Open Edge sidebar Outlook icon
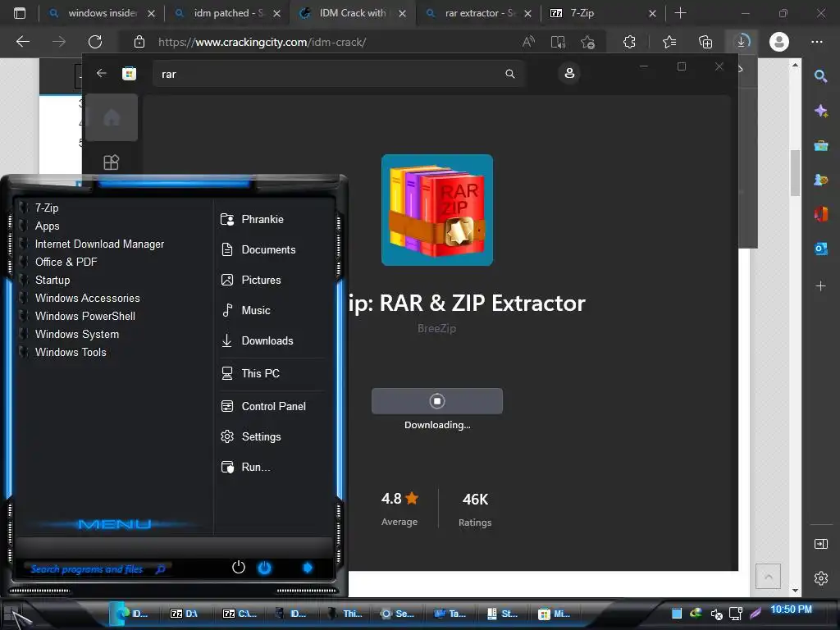Screen dimensions: 840x630 820,248
